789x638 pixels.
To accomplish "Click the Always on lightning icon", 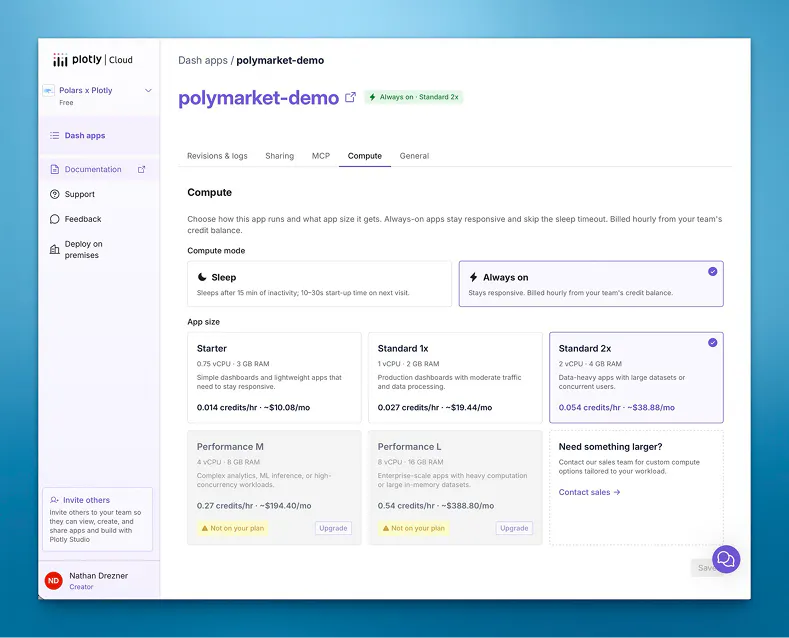I will (x=474, y=277).
